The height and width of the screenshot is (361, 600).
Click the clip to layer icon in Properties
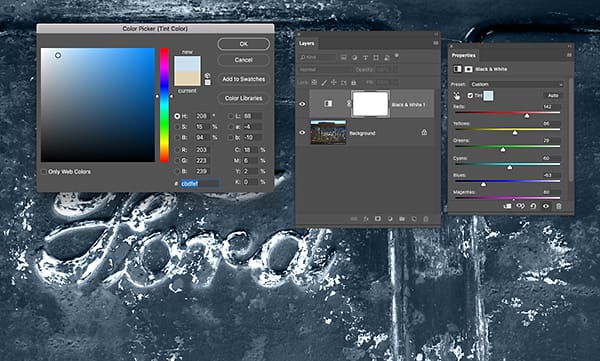pyautogui.click(x=507, y=206)
